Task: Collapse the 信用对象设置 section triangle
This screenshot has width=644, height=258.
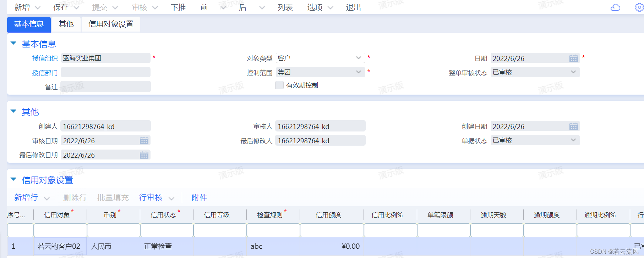Action: pos(13,179)
